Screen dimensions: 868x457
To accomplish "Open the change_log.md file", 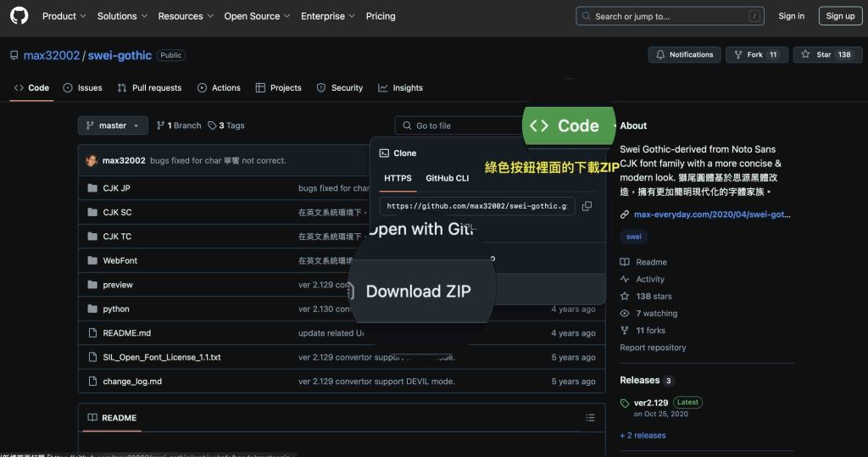I will (x=132, y=381).
